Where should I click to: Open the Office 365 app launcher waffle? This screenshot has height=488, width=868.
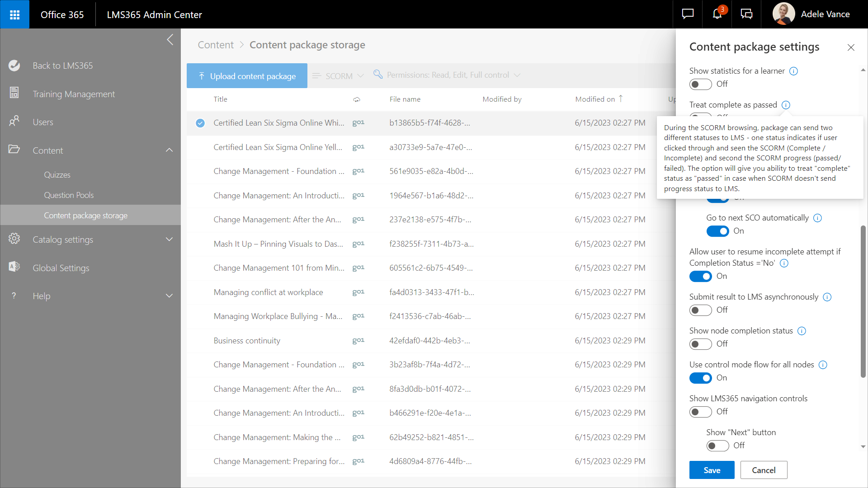(x=14, y=14)
